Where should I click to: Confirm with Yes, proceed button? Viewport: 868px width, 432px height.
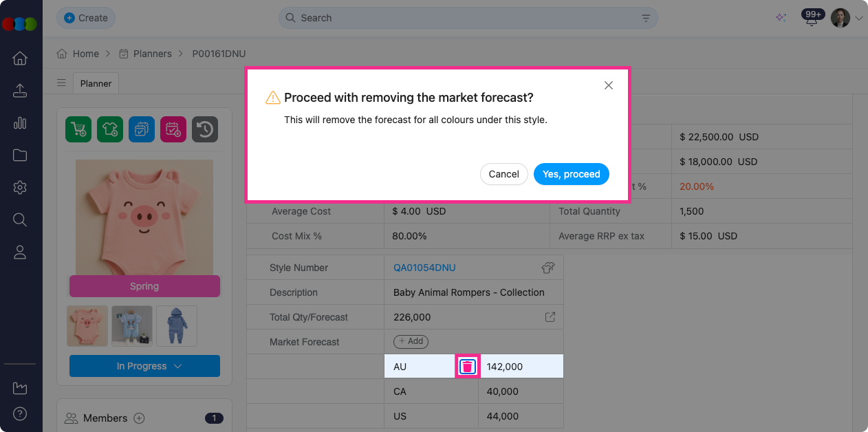point(571,174)
